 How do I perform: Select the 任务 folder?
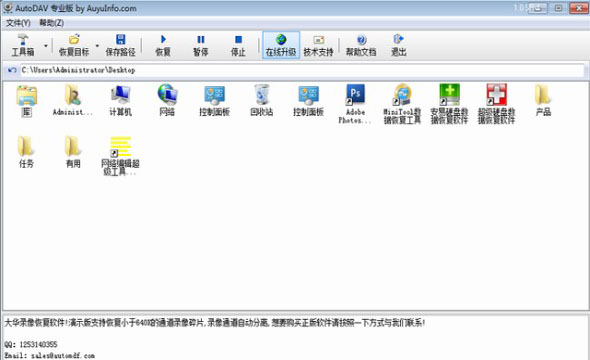(26, 152)
